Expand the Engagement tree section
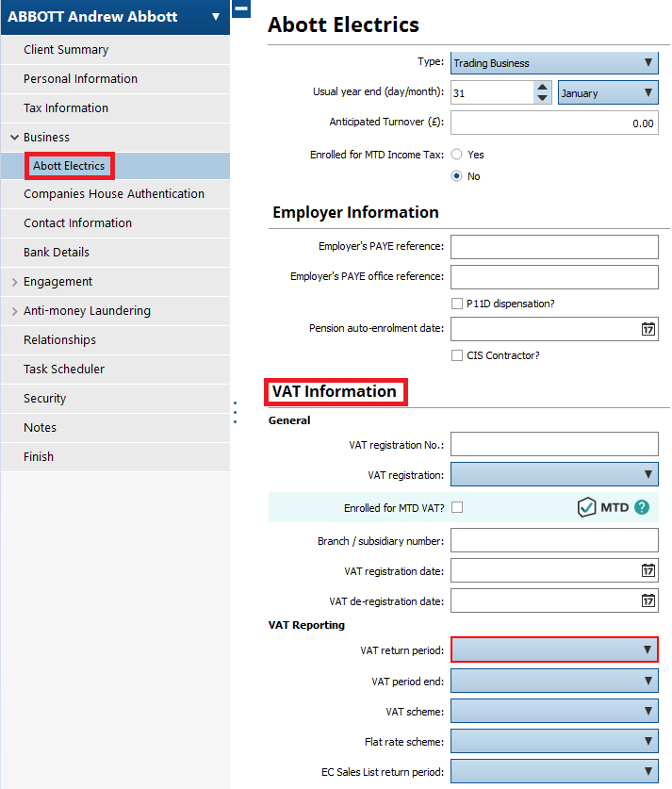The width and height of the screenshot is (672, 789). tap(14, 282)
